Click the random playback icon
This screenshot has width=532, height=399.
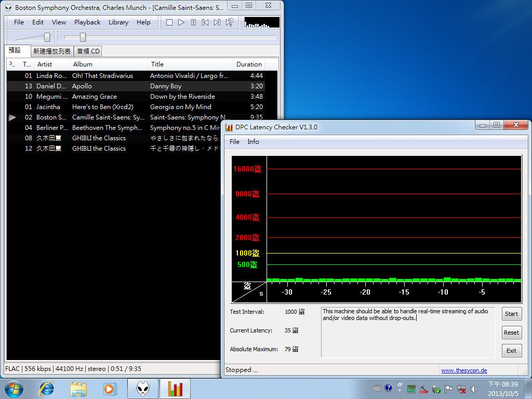tap(230, 22)
